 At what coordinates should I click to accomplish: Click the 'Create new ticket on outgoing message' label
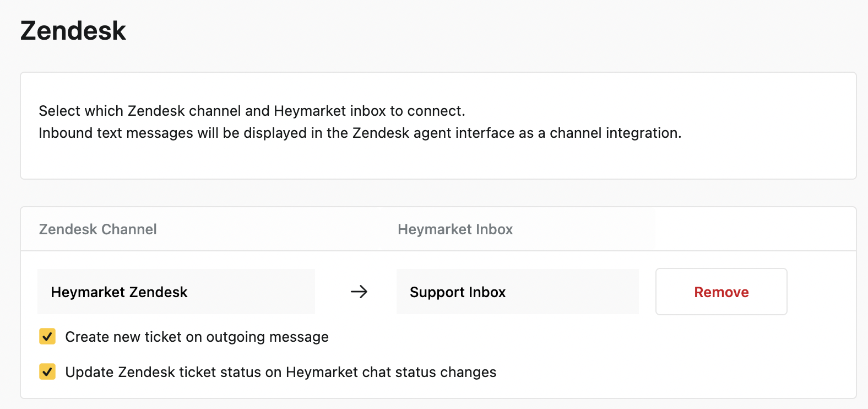197,337
